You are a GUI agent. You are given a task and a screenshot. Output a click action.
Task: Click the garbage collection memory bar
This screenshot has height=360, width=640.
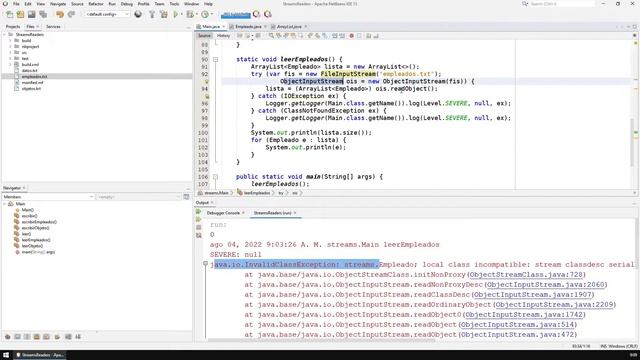click(x=236, y=15)
